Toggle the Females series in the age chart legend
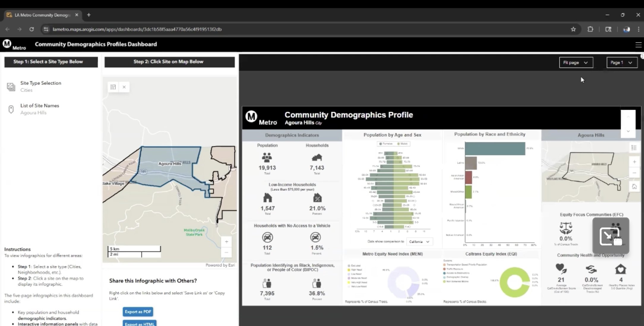 click(386, 144)
